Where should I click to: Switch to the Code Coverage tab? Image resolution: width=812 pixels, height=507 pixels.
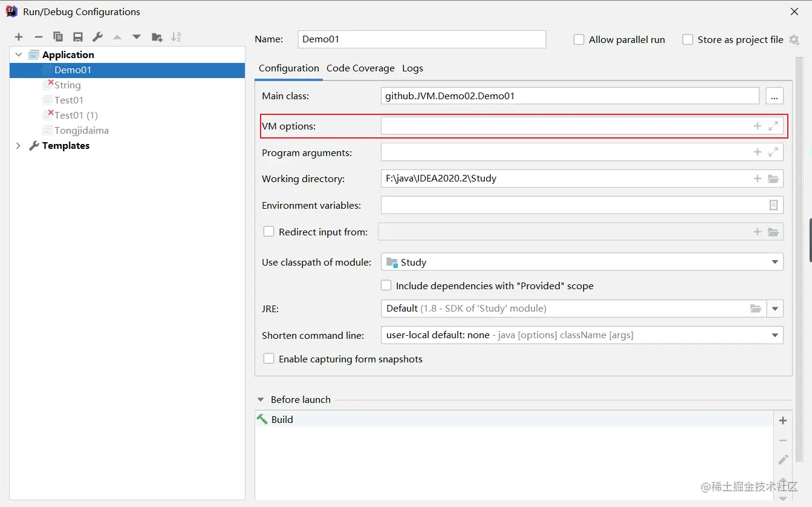coord(360,68)
